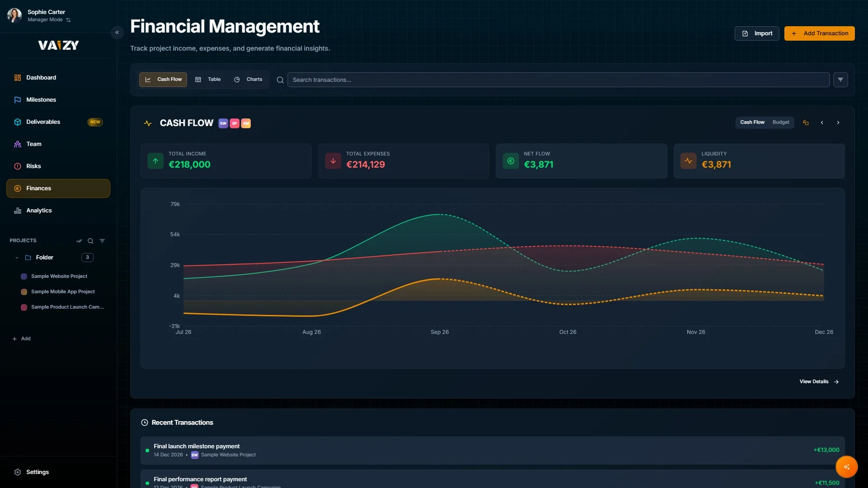Image resolution: width=868 pixels, height=488 pixels.
Task: Open the Deliverables section
Action: click(58, 122)
